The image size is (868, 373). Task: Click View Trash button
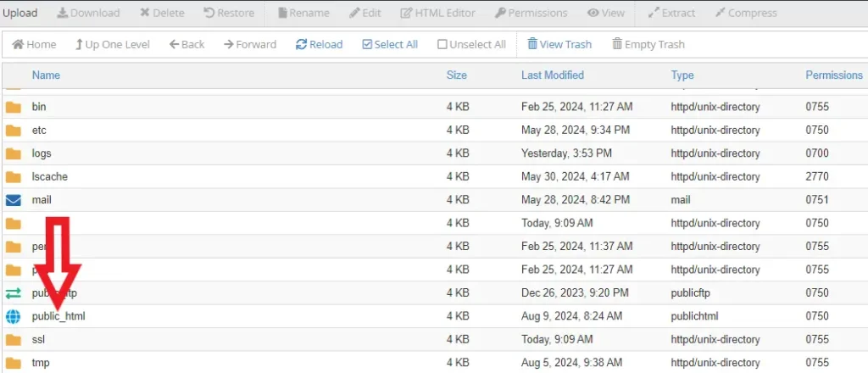click(x=559, y=44)
